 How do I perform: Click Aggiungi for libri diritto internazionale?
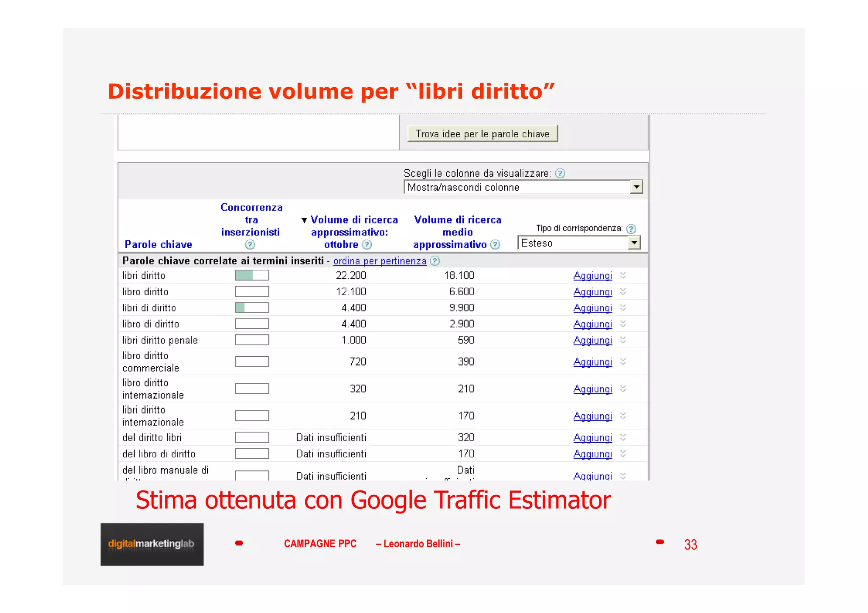coord(593,416)
